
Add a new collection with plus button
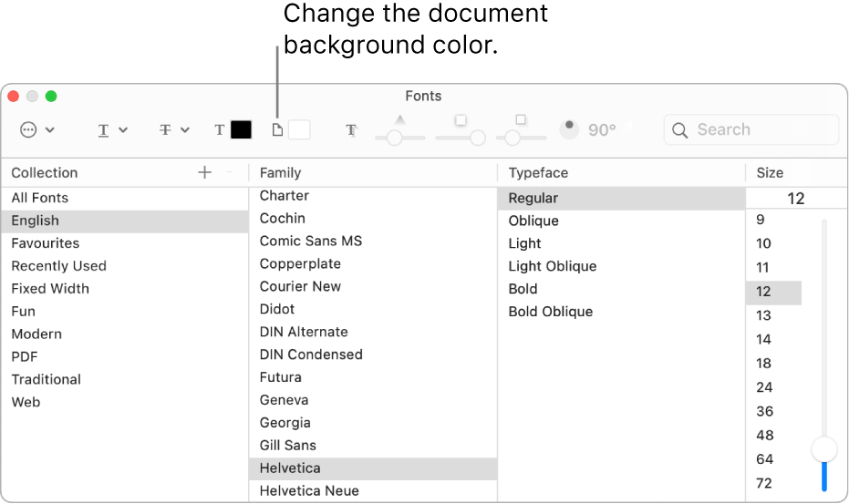(204, 172)
